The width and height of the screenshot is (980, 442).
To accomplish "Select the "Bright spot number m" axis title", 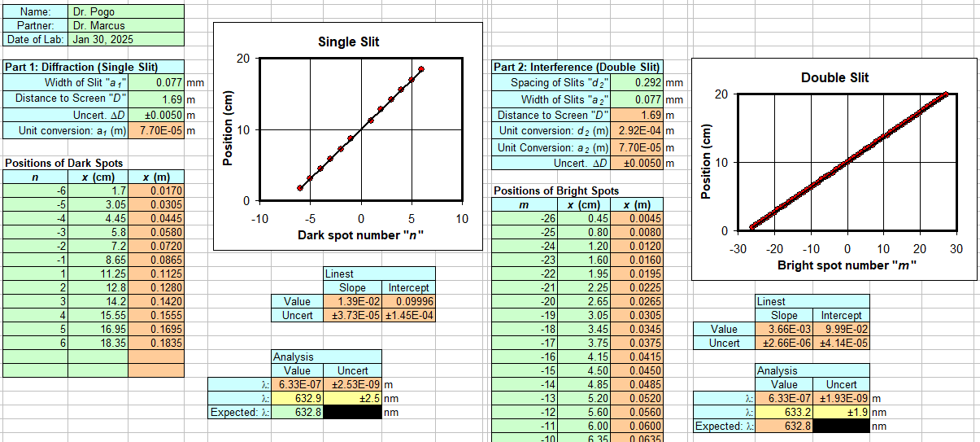I will point(847,265).
